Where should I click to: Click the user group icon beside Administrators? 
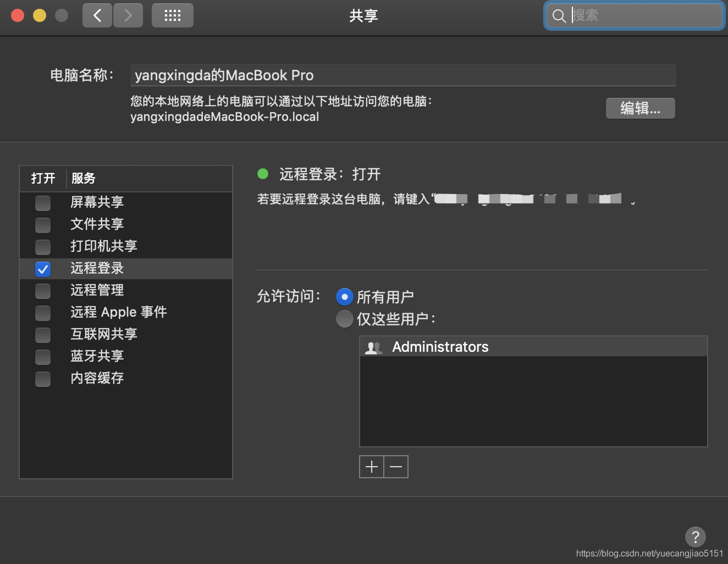click(x=373, y=347)
